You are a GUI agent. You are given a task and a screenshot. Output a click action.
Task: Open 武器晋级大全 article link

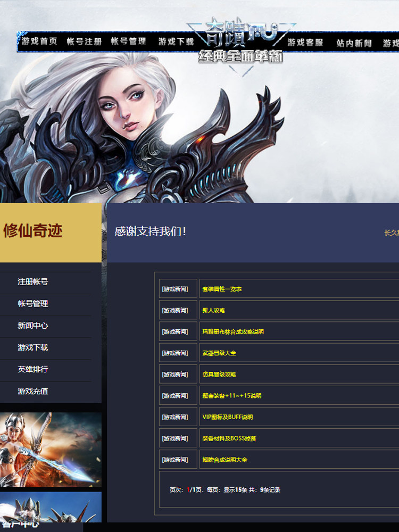point(219,353)
